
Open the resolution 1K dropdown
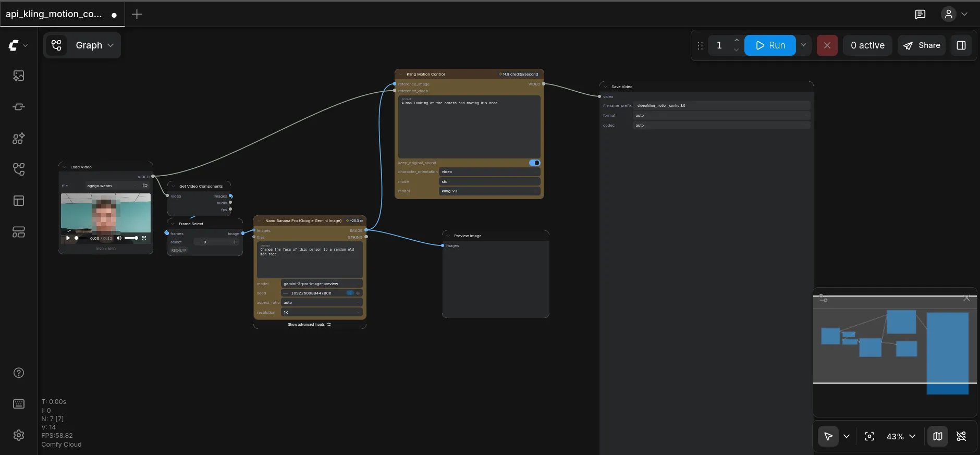coord(322,312)
